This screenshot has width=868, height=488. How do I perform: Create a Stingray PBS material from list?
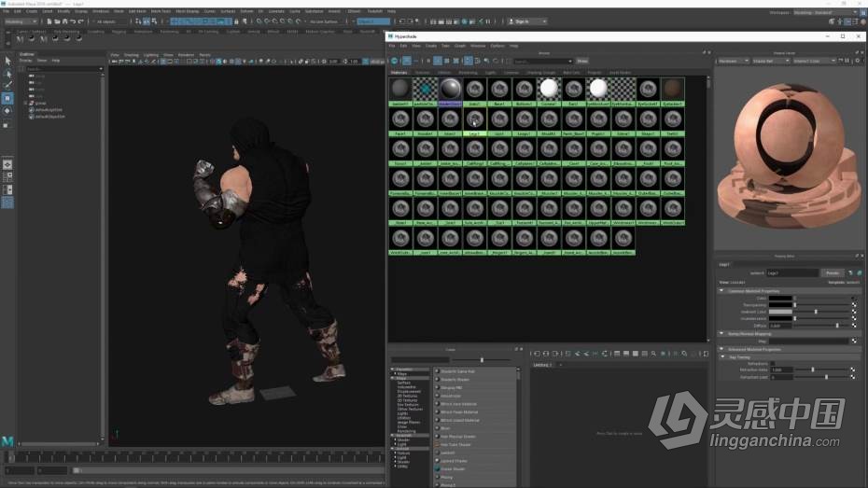[451, 388]
